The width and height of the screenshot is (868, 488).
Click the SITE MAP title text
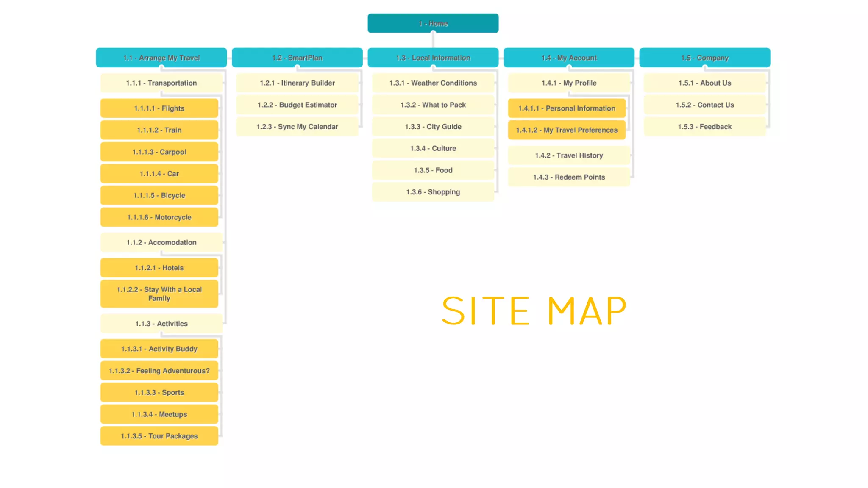coord(534,311)
